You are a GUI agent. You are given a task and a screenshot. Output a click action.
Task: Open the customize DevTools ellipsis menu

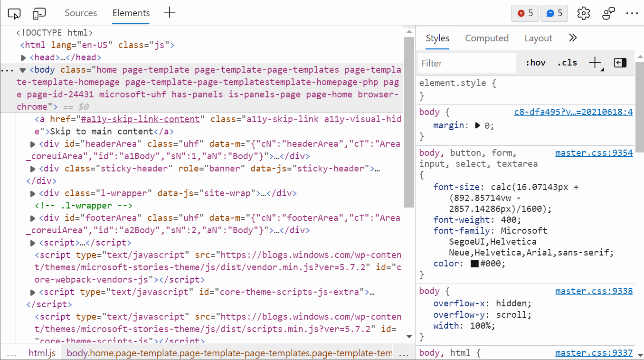pyautogui.click(x=632, y=13)
